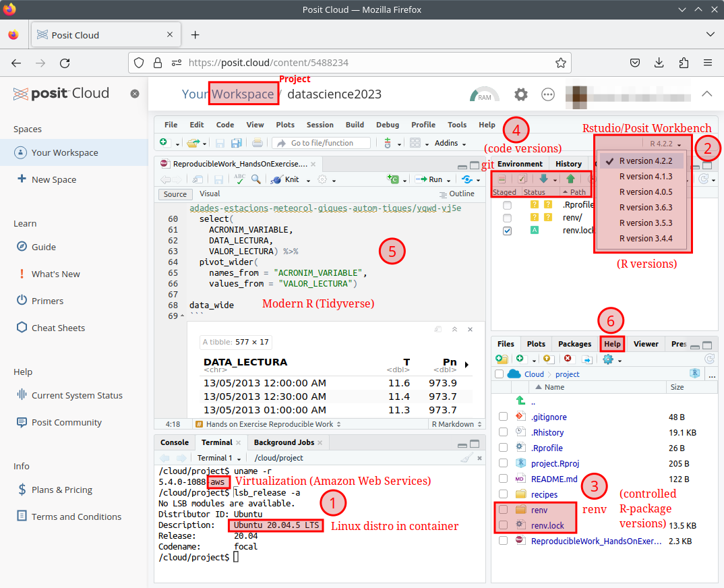Switch to the History tab
Image resolution: width=724 pixels, height=588 pixels.
(x=568, y=164)
